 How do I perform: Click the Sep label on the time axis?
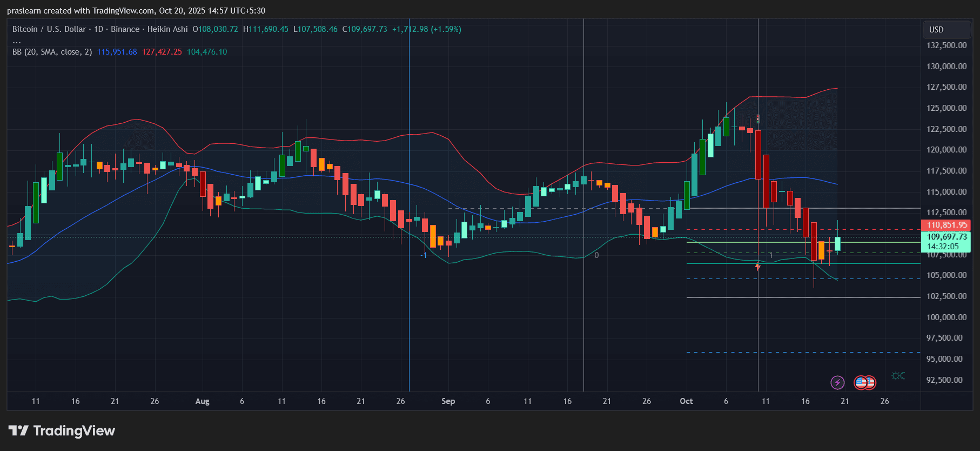pos(448,401)
